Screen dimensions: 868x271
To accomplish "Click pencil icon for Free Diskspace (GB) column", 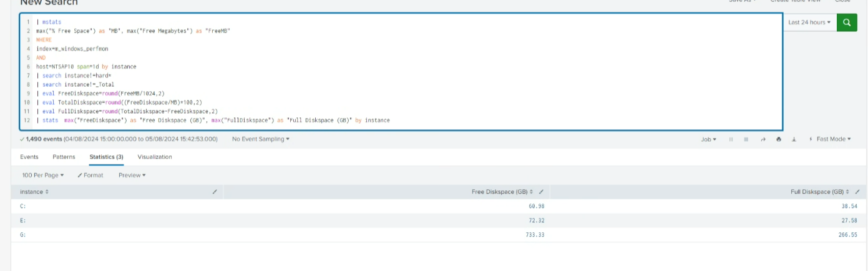I will pyautogui.click(x=541, y=192).
